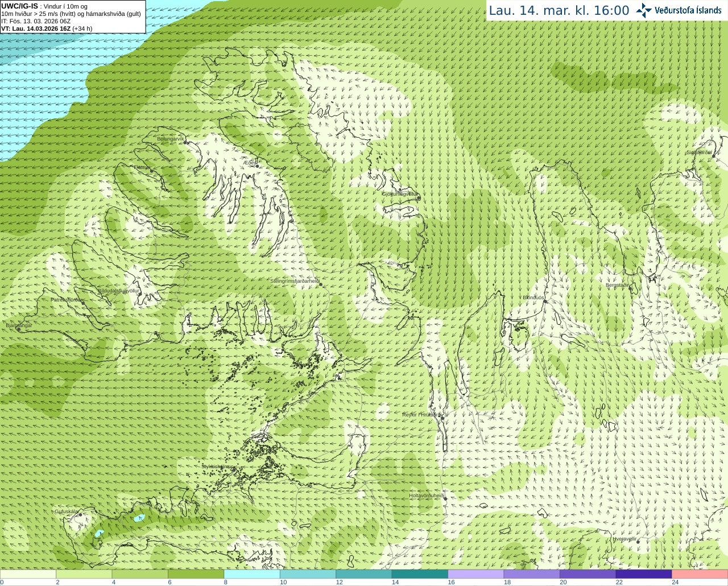728x586 pixels.
Task: Click the VT: Lau. 14.03.2026 16Z line
Action: coord(47,28)
